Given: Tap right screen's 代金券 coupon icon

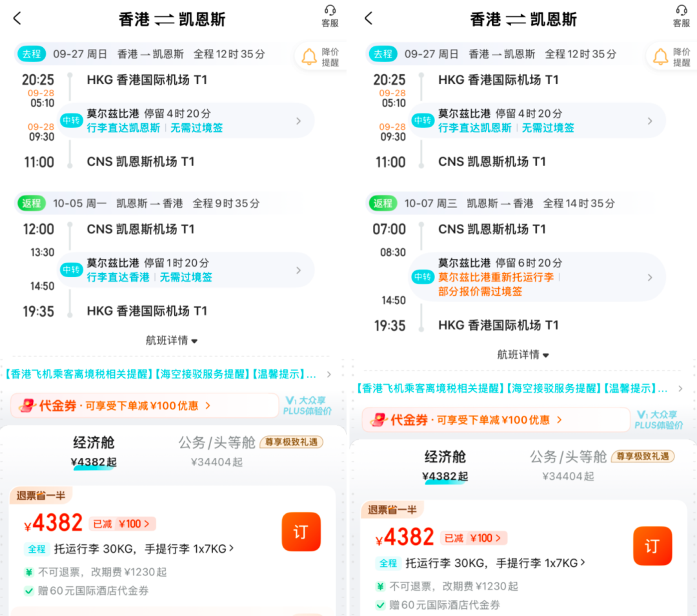Looking at the screenshot, I should (x=379, y=420).
